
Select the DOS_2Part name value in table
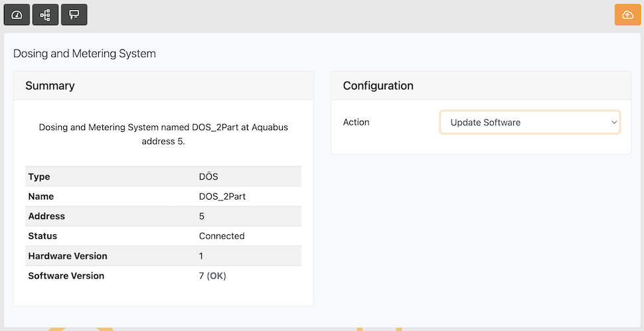(222, 197)
